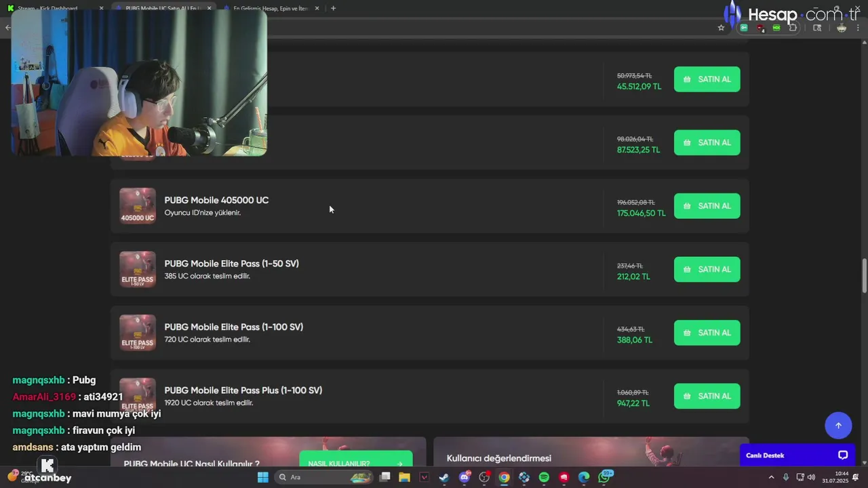The image size is (868, 488).
Task: Open the clock showing 10:44
Action: 835,477
